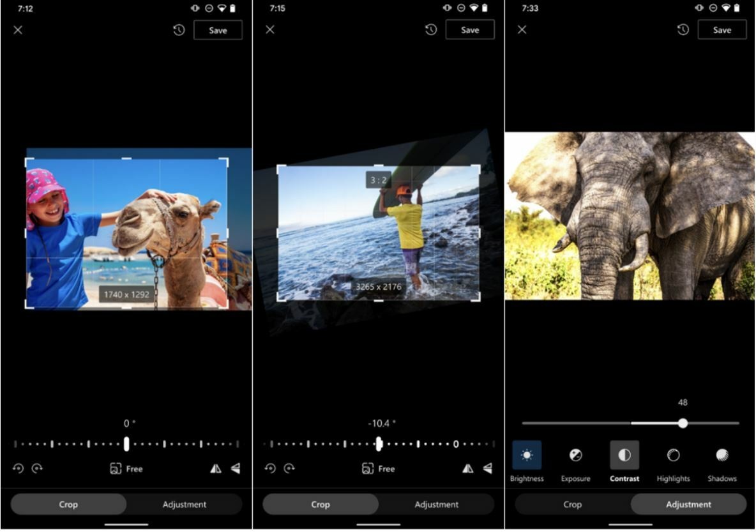Flip vertically icon in the 7:15 screen

[x=487, y=468]
